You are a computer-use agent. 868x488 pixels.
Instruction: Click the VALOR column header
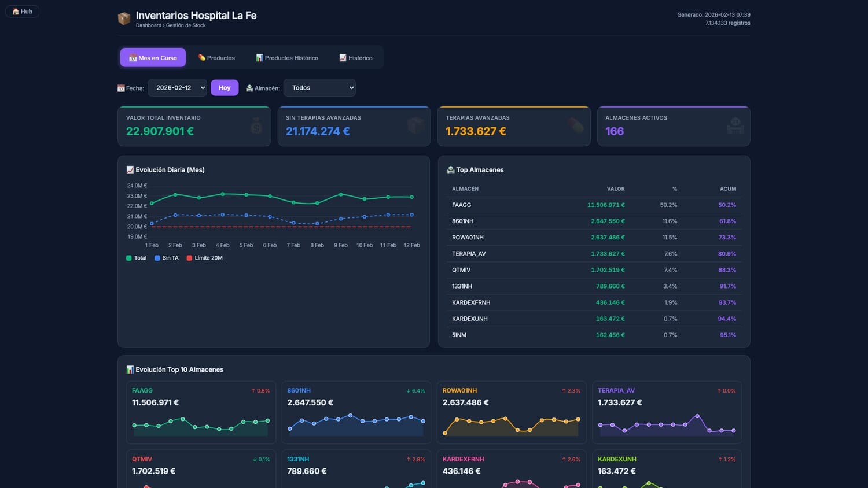point(616,189)
